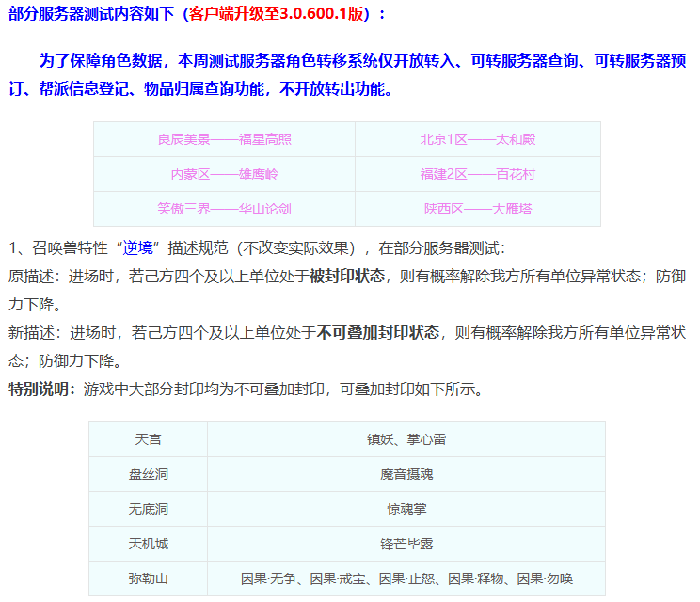This screenshot has height=602, width=700.
Task: Select the 弥勒山 faction cell
Action: [149, 578]
